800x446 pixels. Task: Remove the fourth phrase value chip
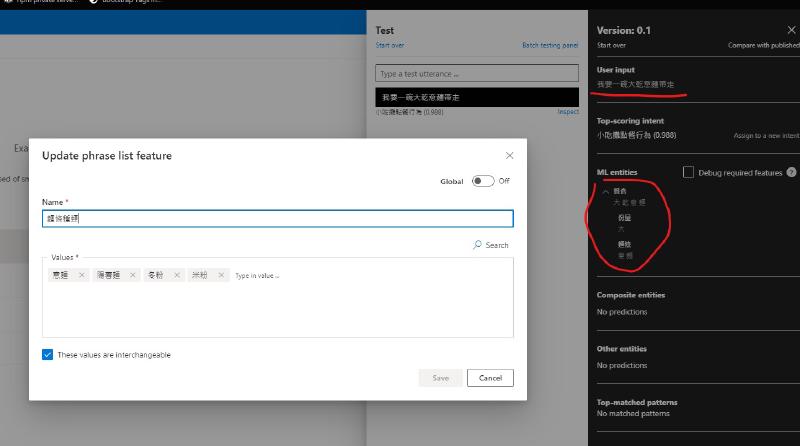click(x=221, y=275)
